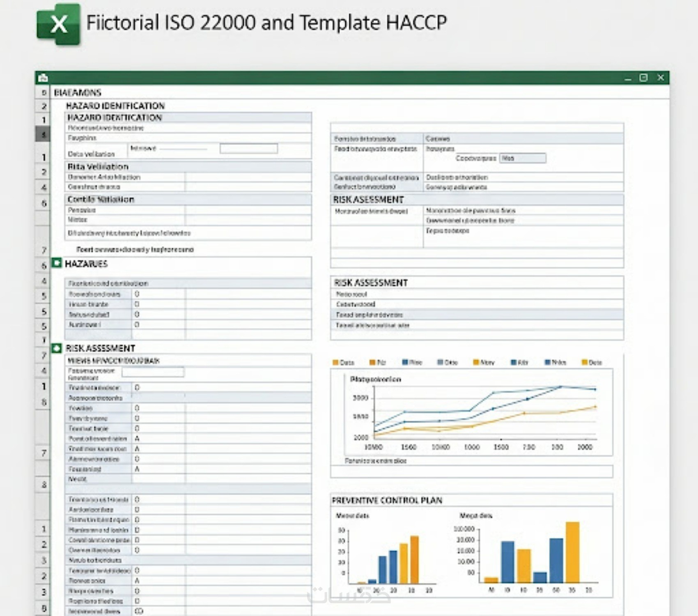This screenshot has height=616, width=698.
Task: Click the small workbook icon in the green title bar
Action: (43, 78)
